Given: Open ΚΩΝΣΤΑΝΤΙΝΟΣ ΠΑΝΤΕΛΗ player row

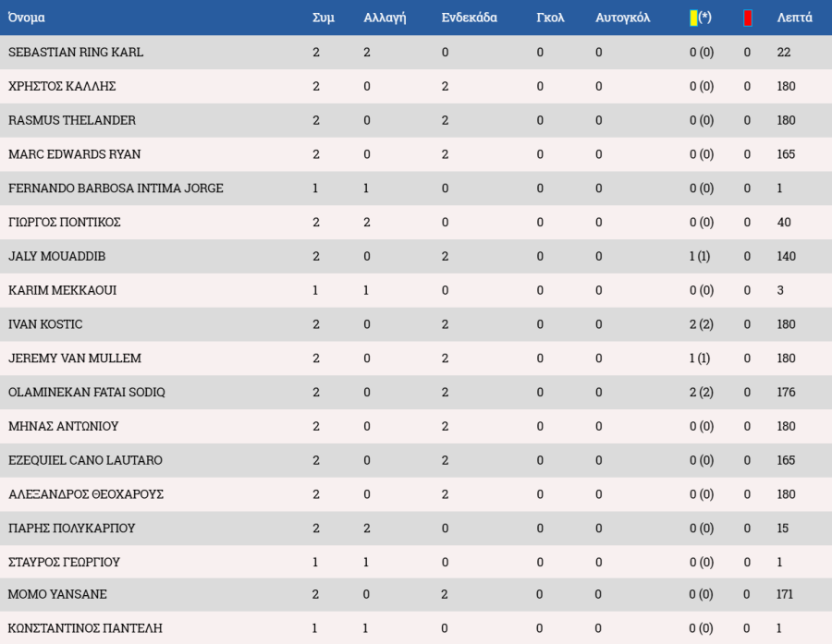Looking at the screenshot, I should pos(416,628).
